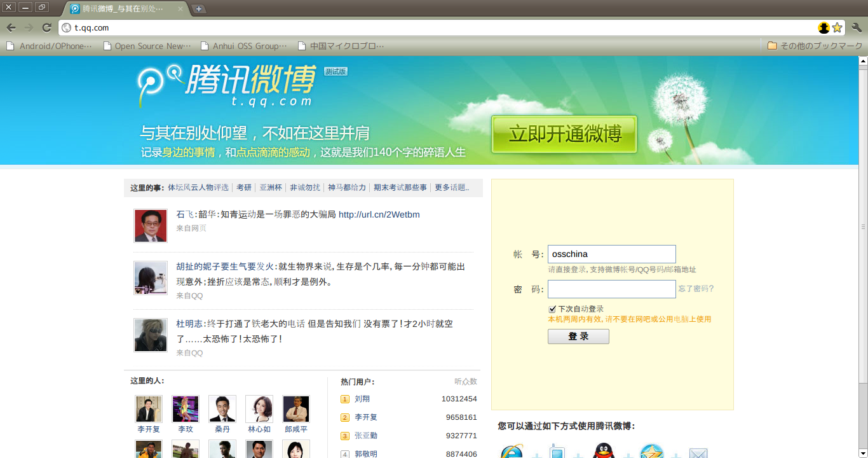Click the 立即开通微博 green button

564,134
